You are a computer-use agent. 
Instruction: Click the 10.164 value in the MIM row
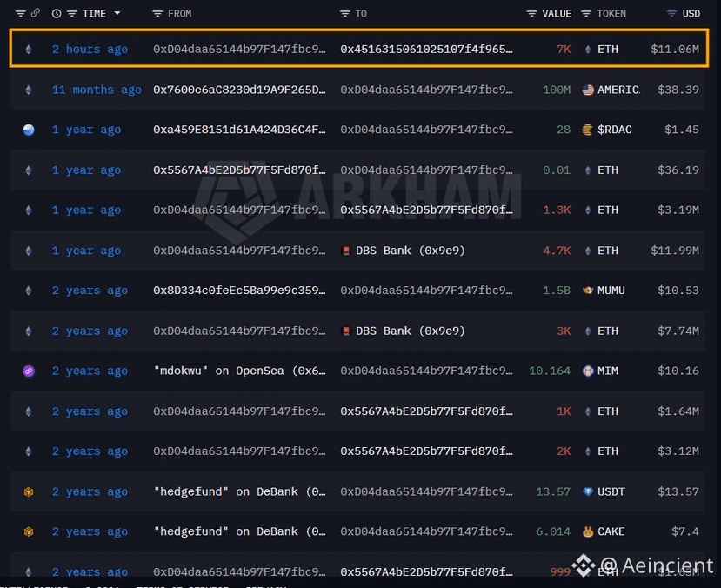coord(550,371)
